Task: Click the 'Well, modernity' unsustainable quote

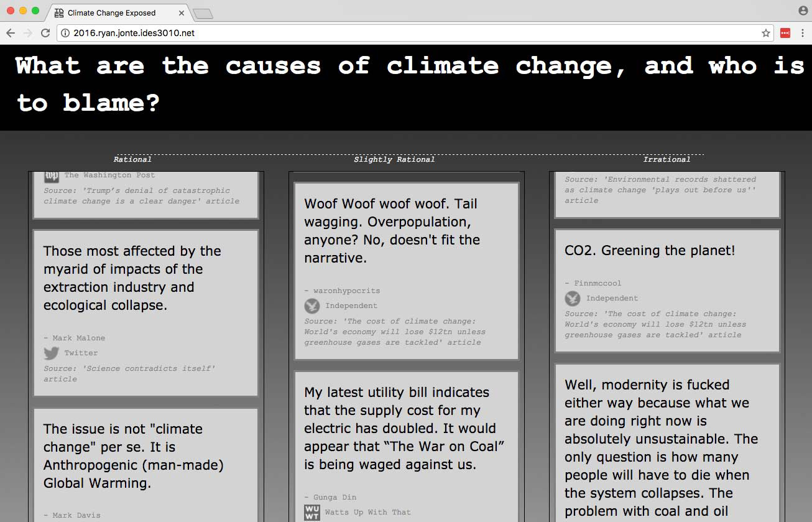Action: (x=662, y=448)
